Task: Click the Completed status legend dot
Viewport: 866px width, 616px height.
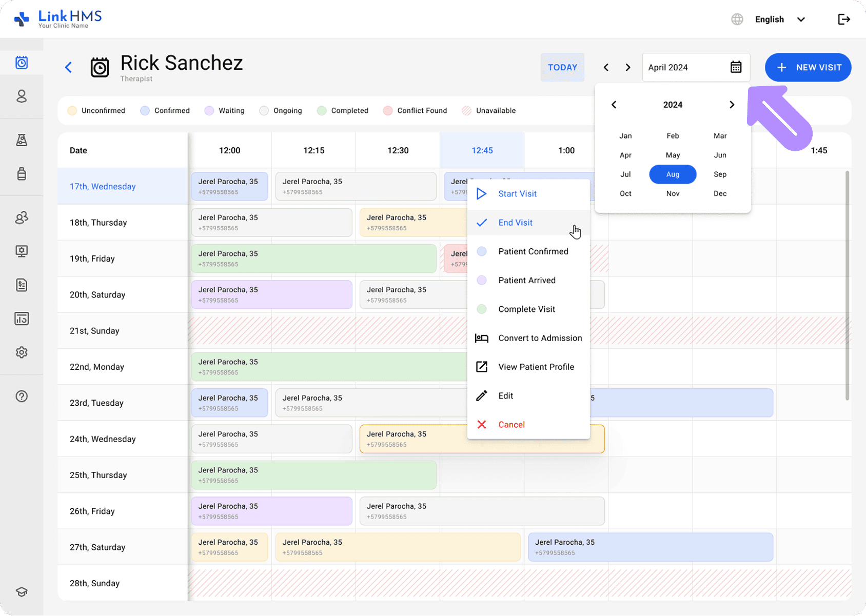Action: tap(322, 110)
